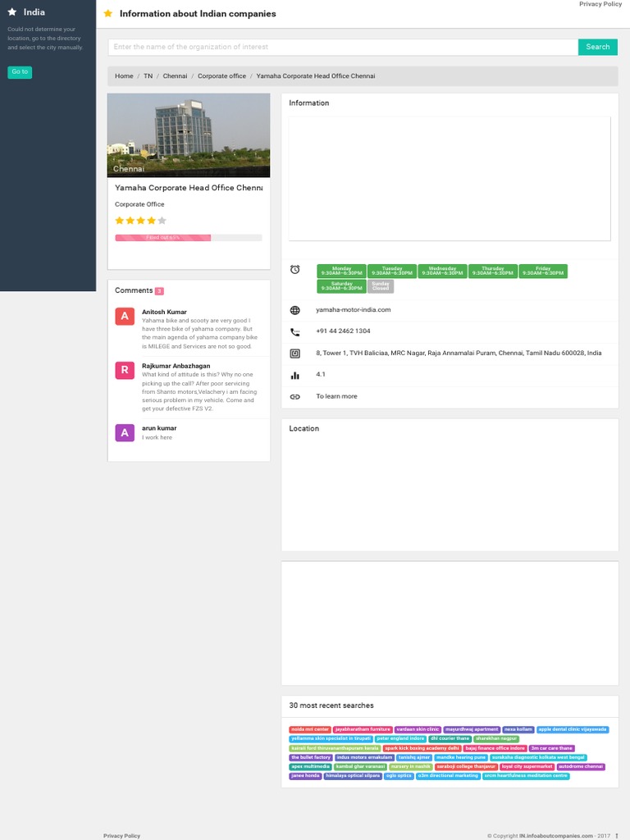
Task: Click Yamaha Corporate Head Office Chennai breadcrumb
Action: 316,76
